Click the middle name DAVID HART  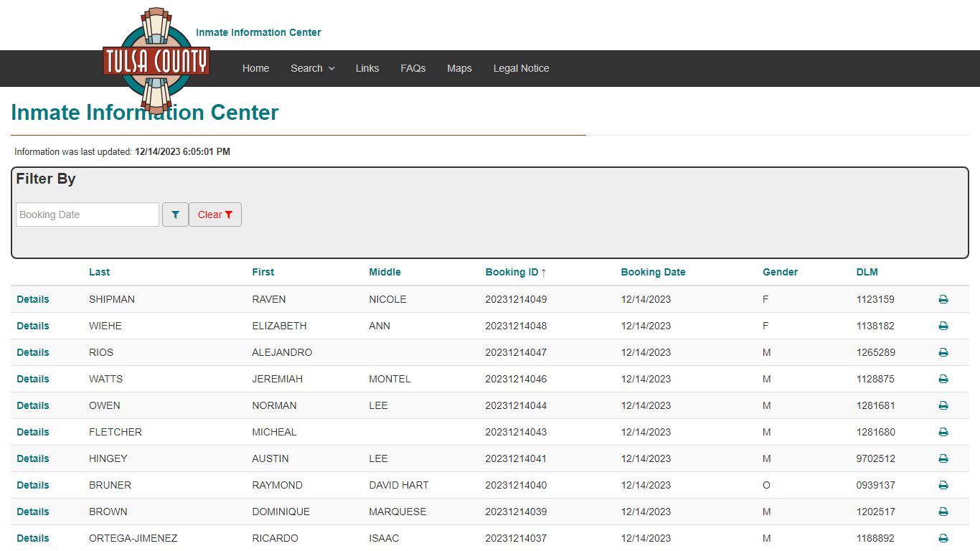tap(399, 485)
